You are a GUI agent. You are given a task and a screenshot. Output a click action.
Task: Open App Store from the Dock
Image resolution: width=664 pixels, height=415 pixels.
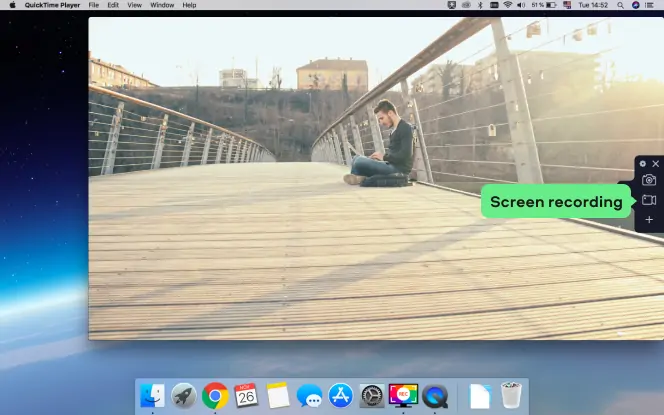(341, 396)
